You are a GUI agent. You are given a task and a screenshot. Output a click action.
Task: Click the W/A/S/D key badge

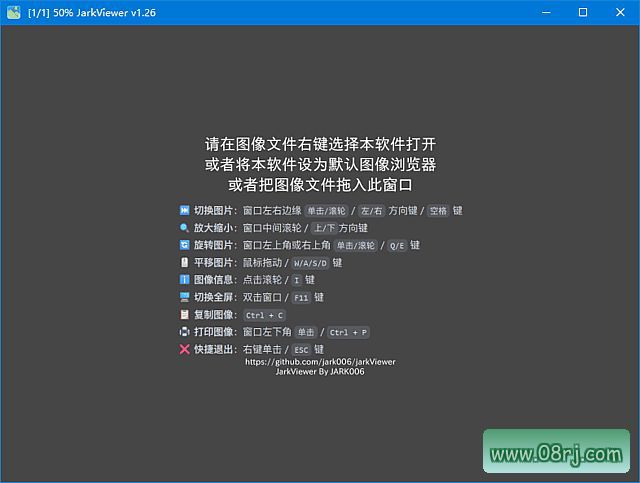[x=310, y=263]
